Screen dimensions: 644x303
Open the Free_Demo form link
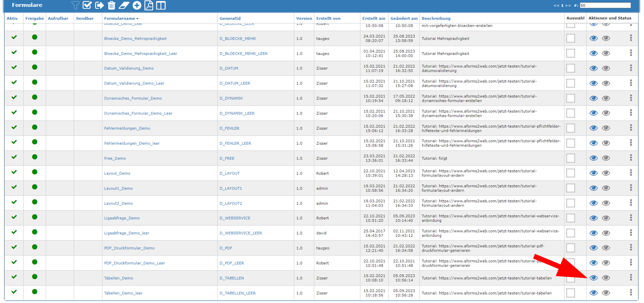click(115, 158)
